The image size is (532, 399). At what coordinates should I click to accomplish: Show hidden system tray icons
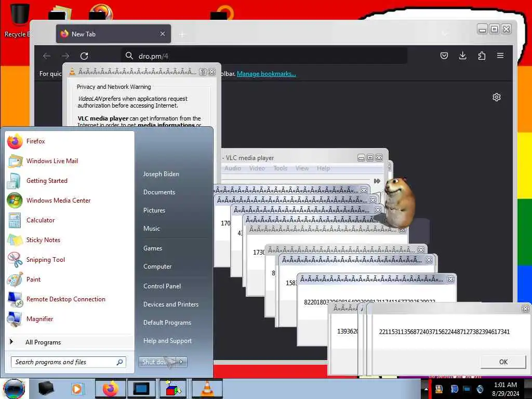point(426,389)
